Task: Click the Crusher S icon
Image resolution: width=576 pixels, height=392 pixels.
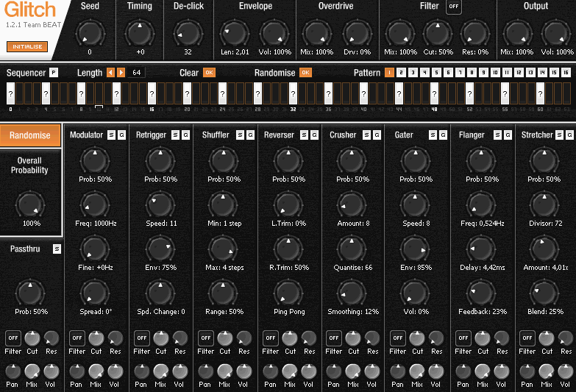Action: pyautogui.click(x=366, y=135)
